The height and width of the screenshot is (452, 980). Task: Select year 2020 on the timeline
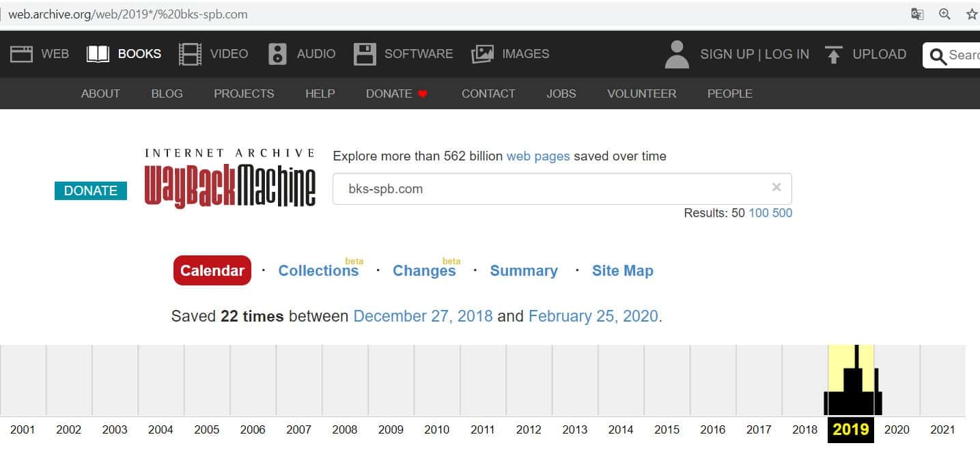897,429
